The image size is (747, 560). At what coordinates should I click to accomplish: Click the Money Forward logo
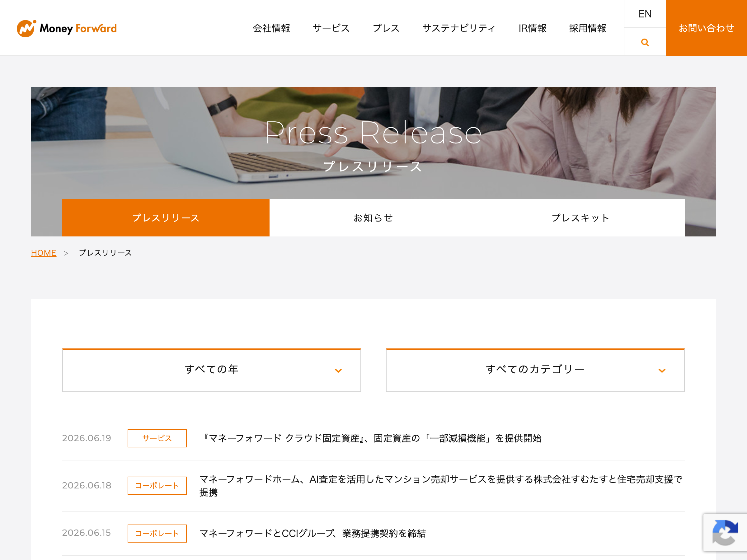click(x=67, y=28)
